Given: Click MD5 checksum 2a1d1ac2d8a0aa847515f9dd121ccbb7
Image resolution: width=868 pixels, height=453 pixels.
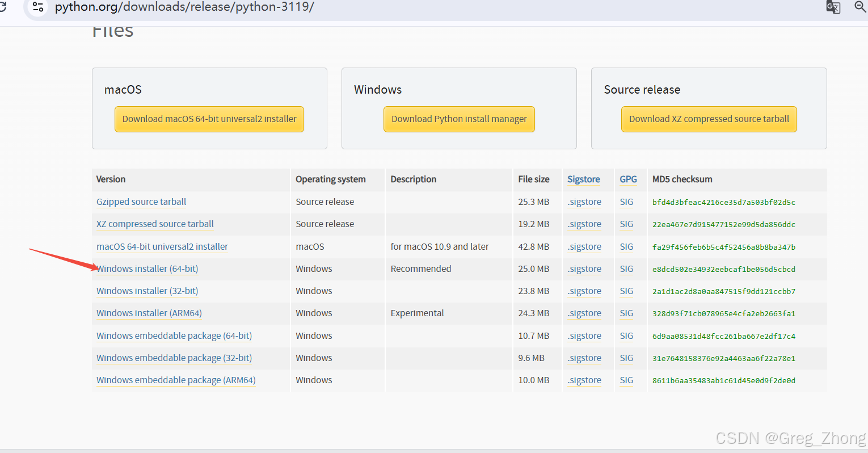Looking at the screenshot, I should [724, 292].
